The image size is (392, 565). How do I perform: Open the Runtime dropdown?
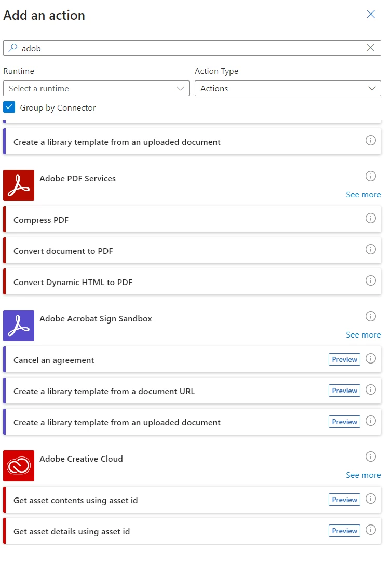96,88
